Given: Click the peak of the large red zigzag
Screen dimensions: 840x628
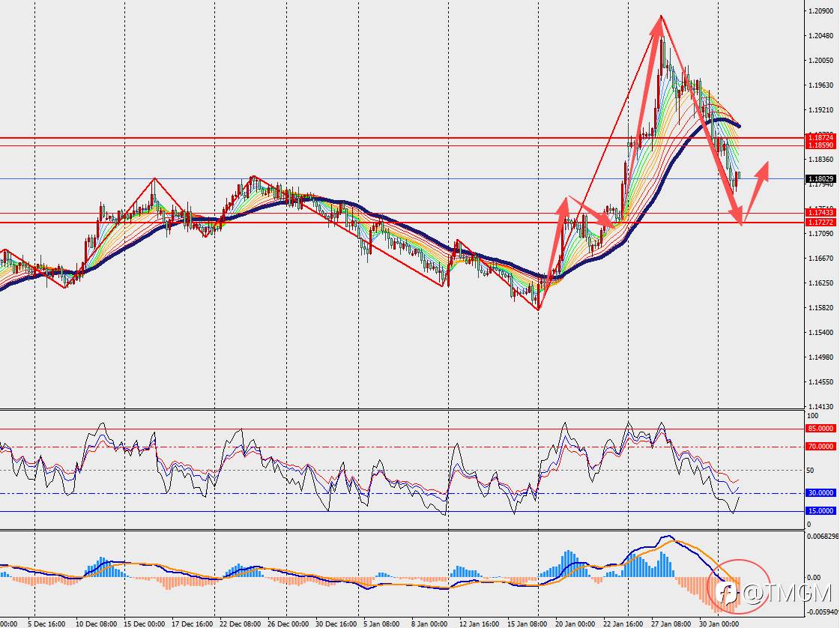Looking at the screenshot, I should point(661,16).
